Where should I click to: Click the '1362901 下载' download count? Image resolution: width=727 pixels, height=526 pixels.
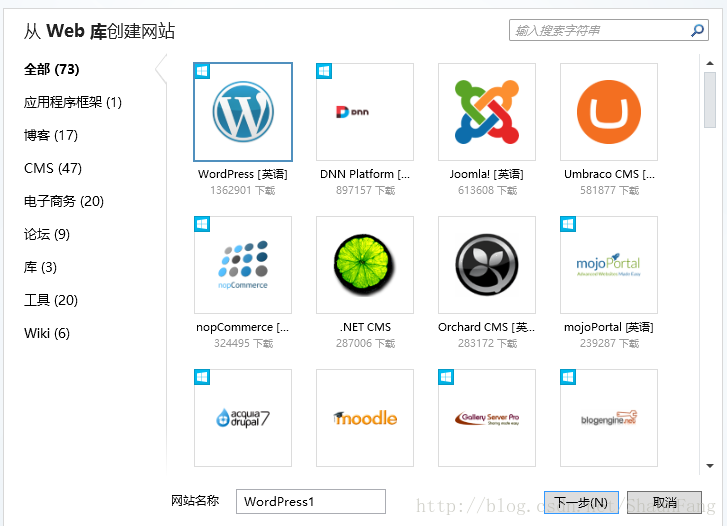coord(242,191)
